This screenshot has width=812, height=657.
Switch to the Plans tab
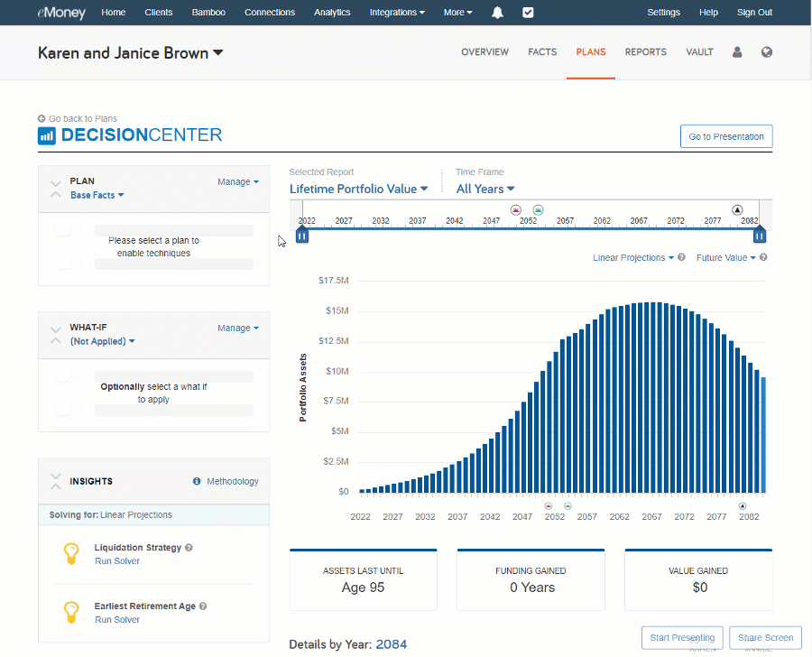[591, 51]
